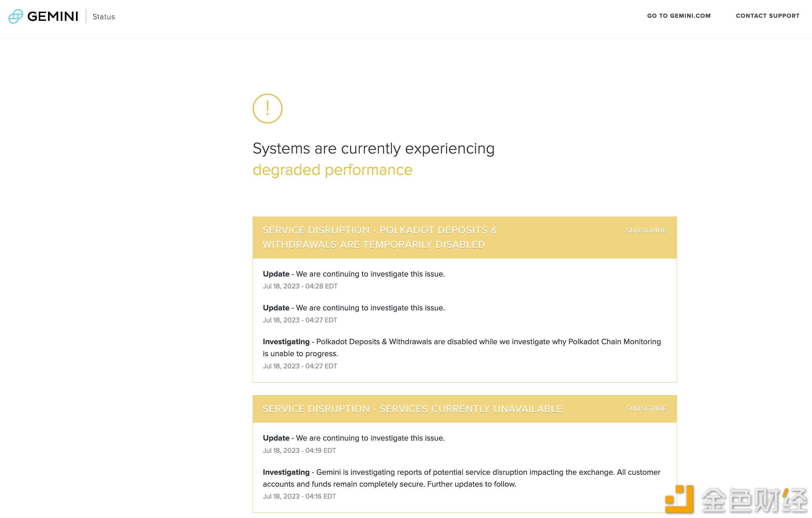Select the Polkadot Investigating update text
The image size is (812, 518).
pos(462,347)
